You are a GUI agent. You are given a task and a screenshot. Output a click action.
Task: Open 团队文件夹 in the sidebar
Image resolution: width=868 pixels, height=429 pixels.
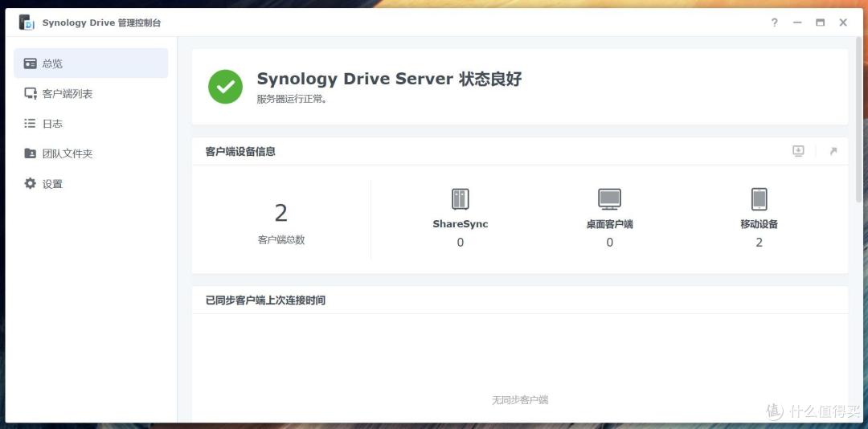(92, 153)
